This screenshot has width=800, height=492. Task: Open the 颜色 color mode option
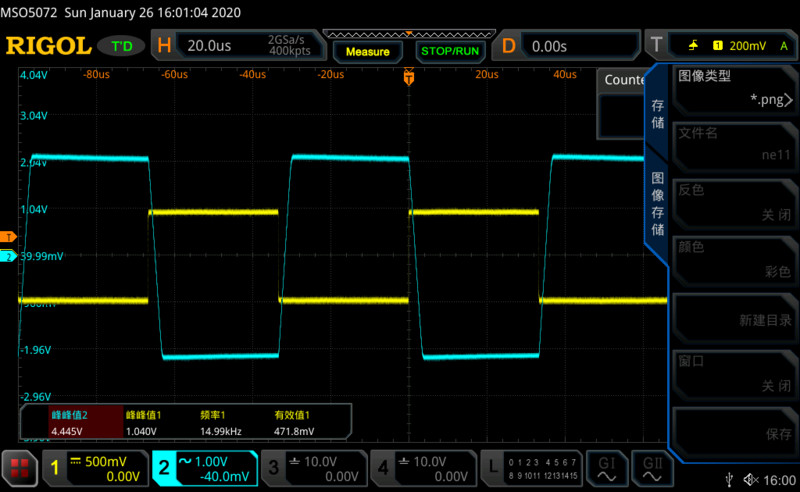(734, 259)
